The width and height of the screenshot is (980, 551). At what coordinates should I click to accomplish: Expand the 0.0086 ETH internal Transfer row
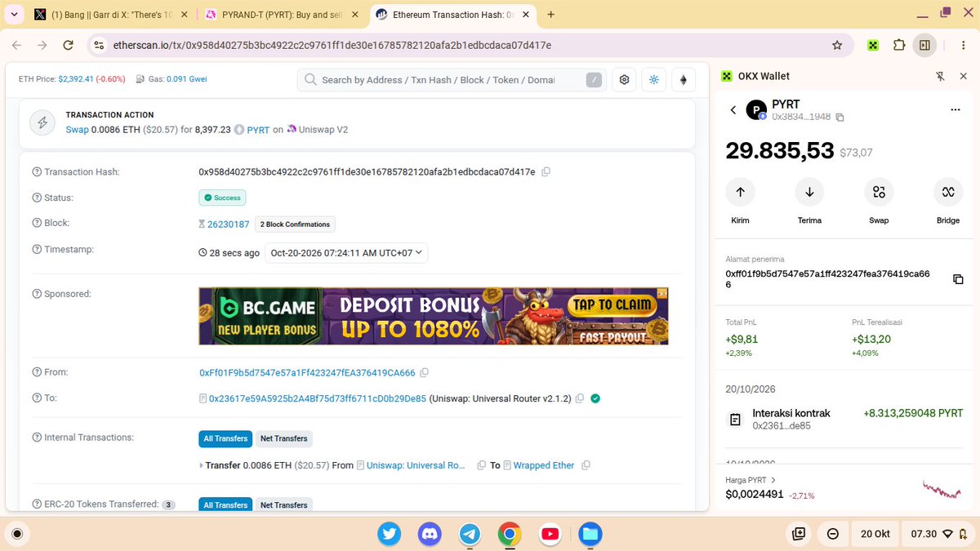click(x=202, y=465)
